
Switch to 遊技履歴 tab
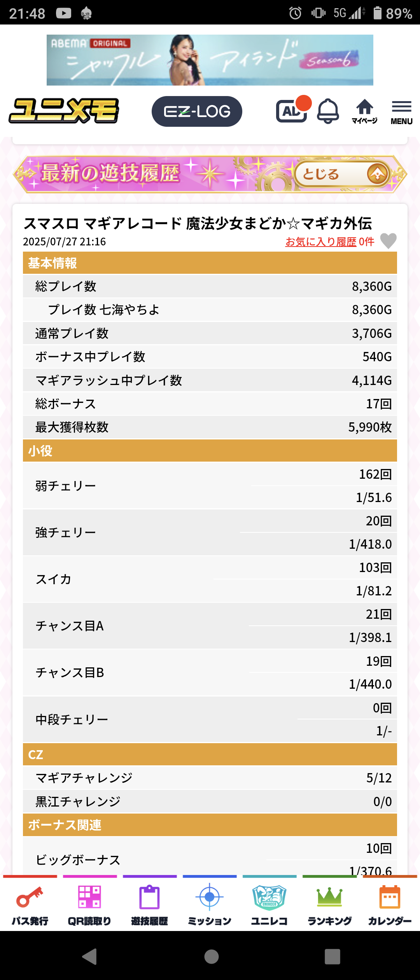point(150,905)
